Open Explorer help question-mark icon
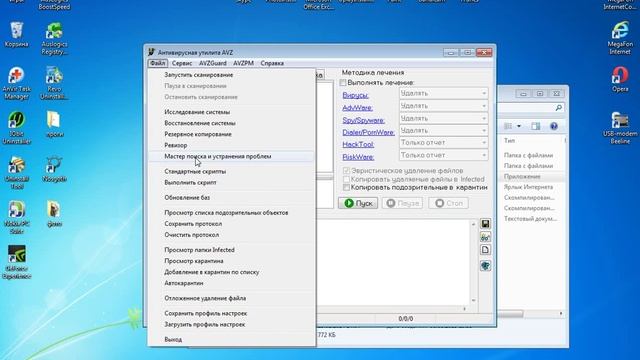 click(554, 126)
